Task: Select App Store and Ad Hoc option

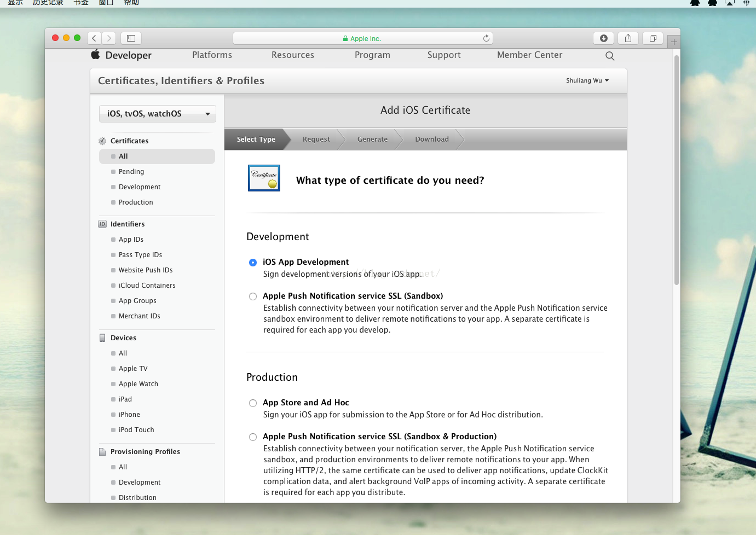Action: pos(253,403)
